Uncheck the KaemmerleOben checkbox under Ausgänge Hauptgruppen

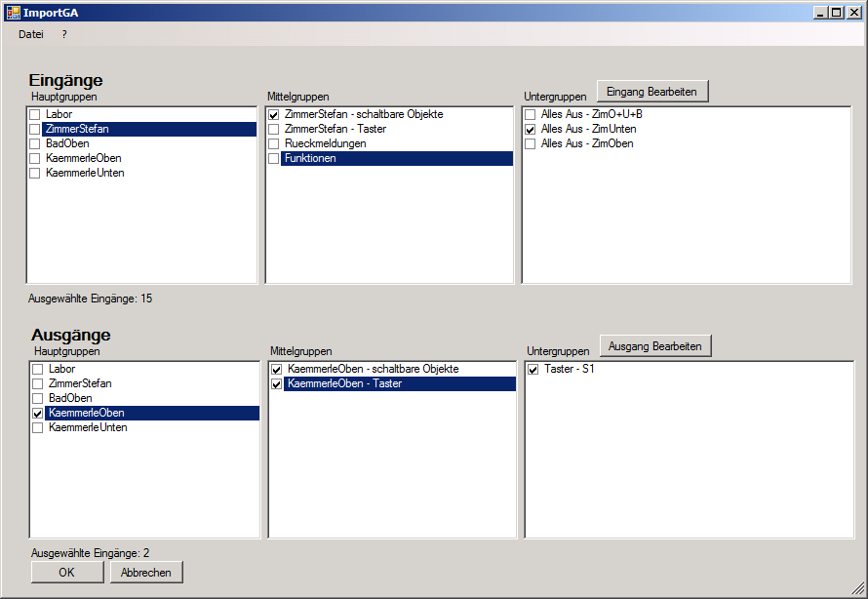tap(38, 414)
